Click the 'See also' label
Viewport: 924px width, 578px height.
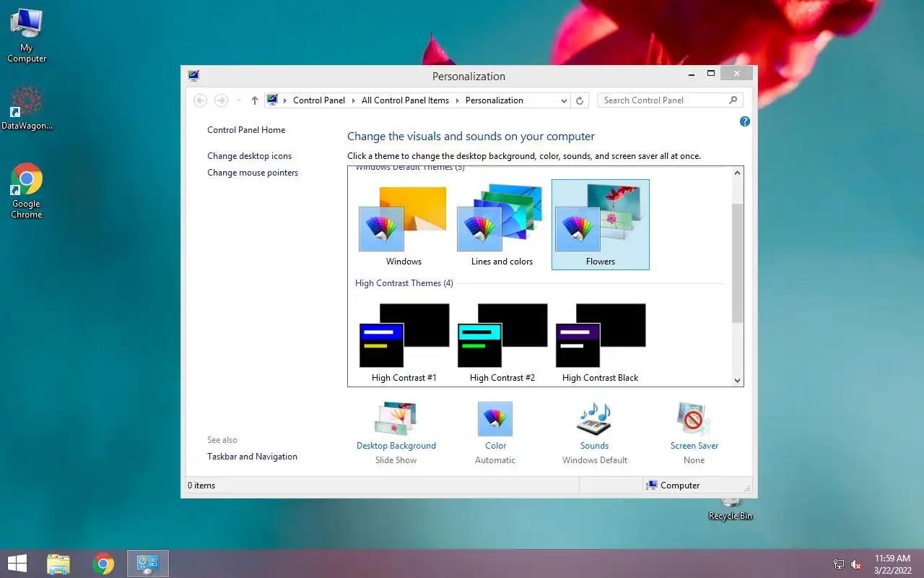[222, 440]
